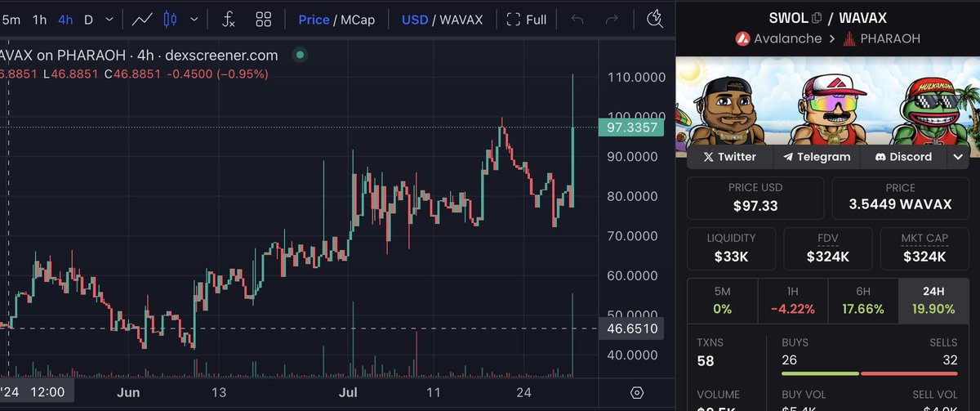The image size is (980, 411).
Task: Open the Avalanche chain link
Action: coord(787,38)
